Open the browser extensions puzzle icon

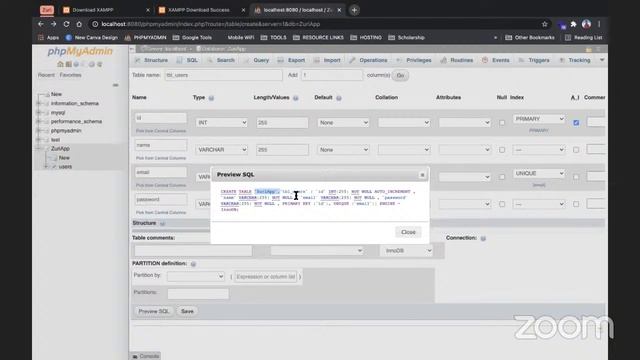(573, 24)
